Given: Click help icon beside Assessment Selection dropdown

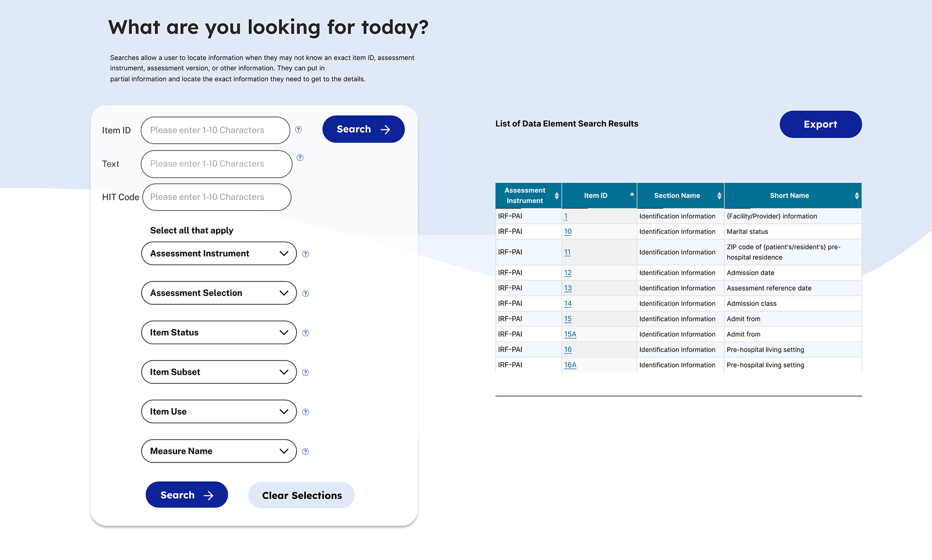Looking at the screenshot, I should click(305, 294).
